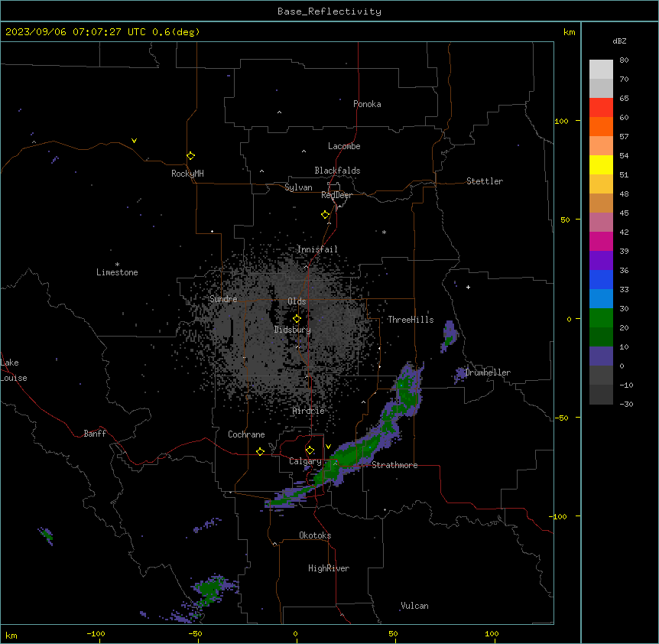Select the 50 tick on the bottom axis

pos(393,633)
